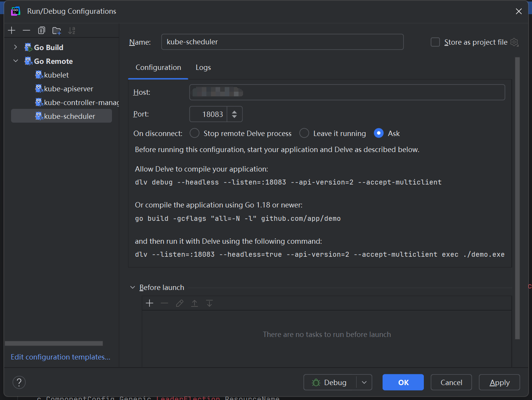Click the kube-scheduler configuration icon

coord(39,116)
